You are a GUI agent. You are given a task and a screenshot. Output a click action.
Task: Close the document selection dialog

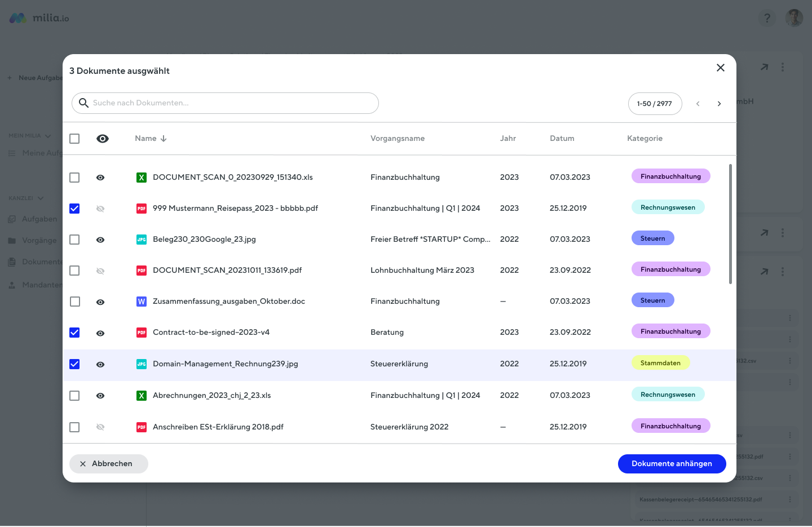[720, 68]
